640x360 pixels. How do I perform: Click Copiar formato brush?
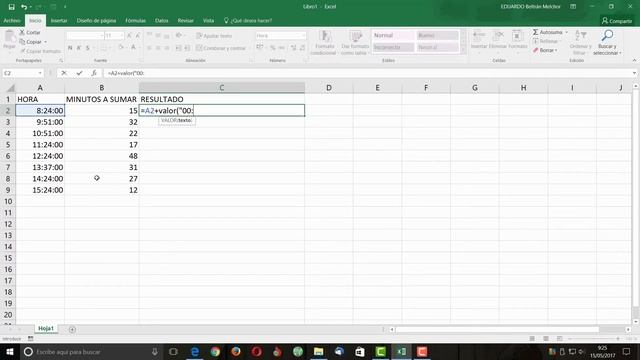40,51
